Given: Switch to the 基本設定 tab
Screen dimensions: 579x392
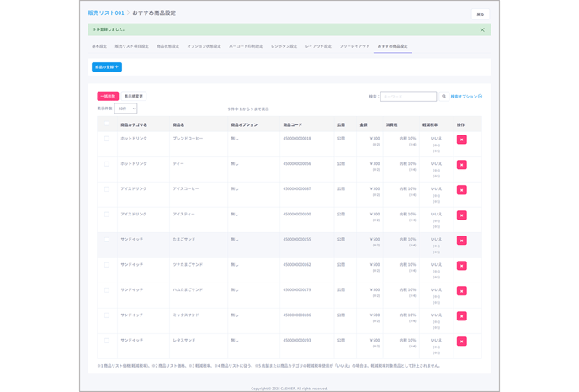Looking at the screenshot, I should pyautogui.click(x=99, y=46).
